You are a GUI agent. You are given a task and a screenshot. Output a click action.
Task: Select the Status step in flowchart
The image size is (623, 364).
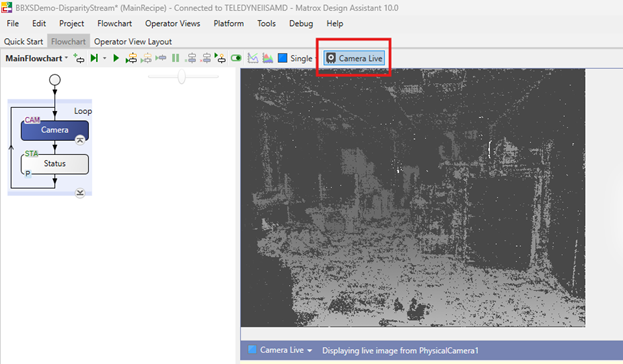tap(55, 164)
